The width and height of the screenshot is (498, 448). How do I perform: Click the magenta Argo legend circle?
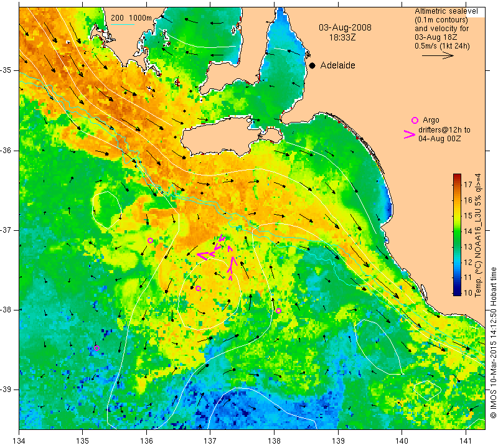415,120
